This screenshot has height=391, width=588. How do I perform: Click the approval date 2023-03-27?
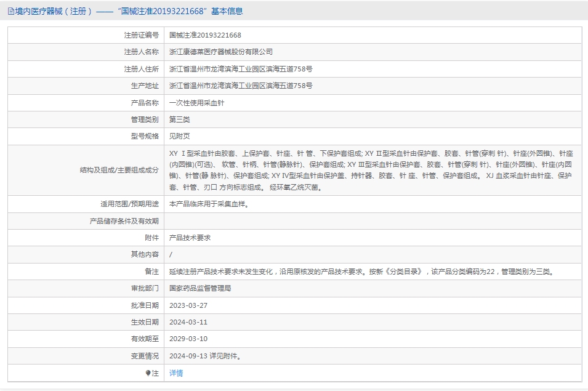click(188, 305)
